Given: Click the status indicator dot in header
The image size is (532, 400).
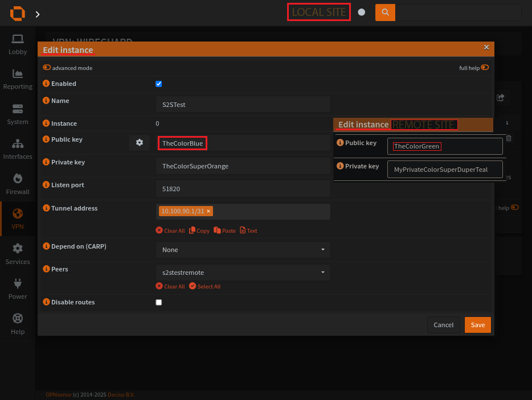Looking at the screenshot, I should 362,12.
